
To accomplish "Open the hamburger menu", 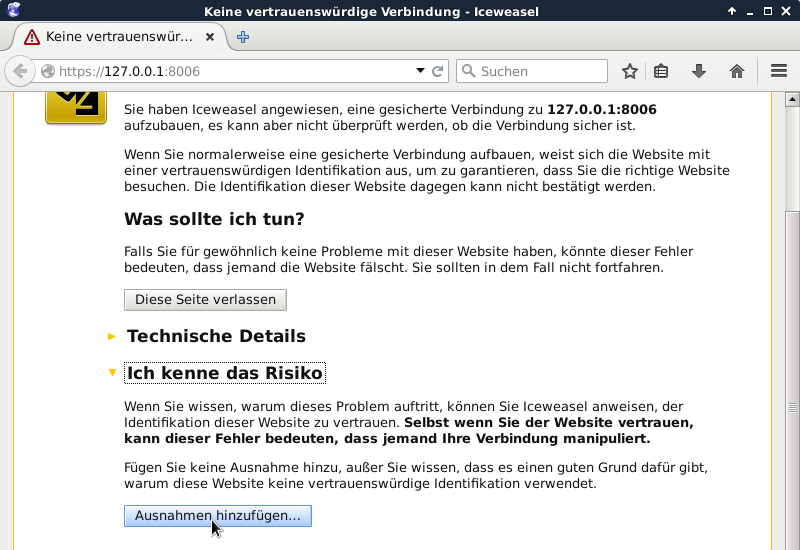I will point(779,71).
